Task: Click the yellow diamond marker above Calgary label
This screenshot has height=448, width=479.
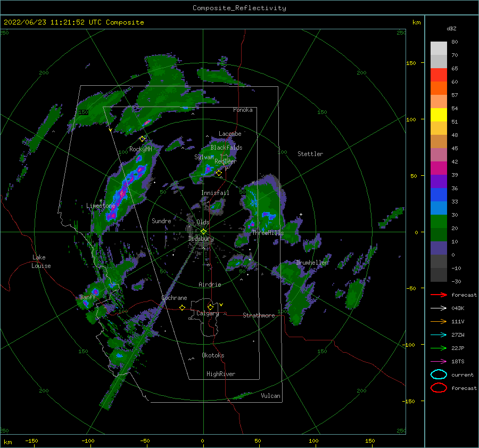Action: tap(210, 307)
